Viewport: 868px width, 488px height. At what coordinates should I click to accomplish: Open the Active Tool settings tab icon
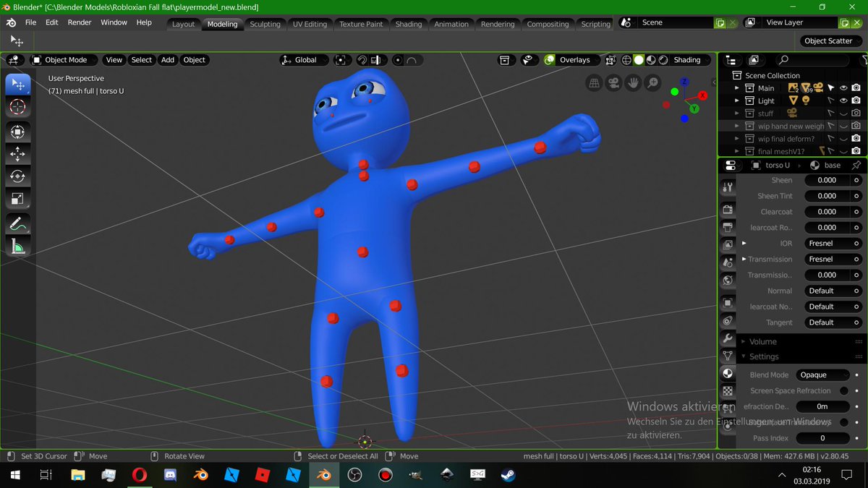pos(728,188)
